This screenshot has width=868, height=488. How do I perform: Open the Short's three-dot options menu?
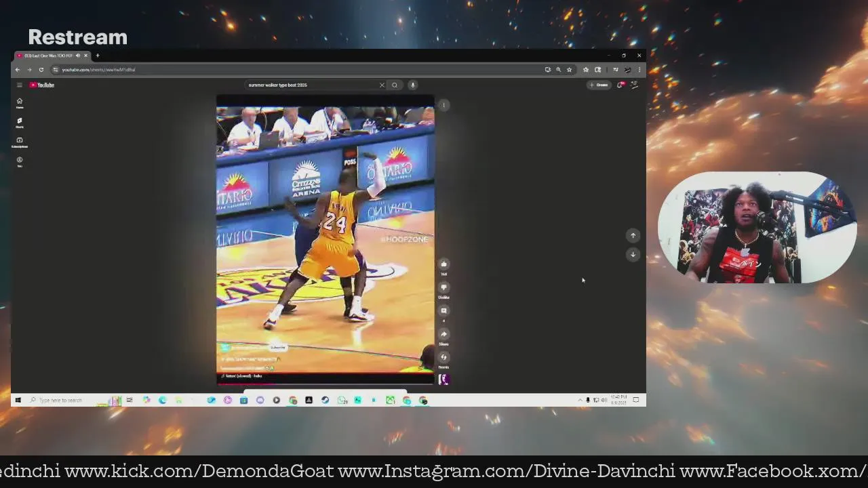443,105
